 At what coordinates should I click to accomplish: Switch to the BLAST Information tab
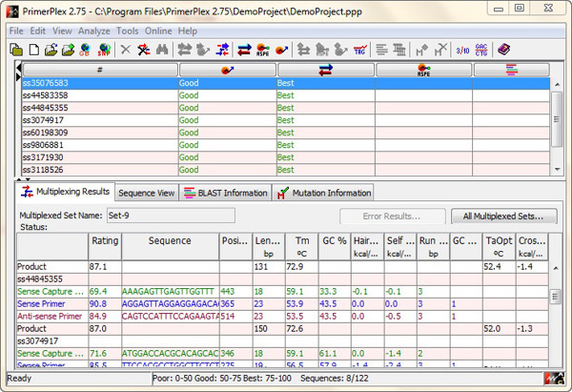(225, 193)
